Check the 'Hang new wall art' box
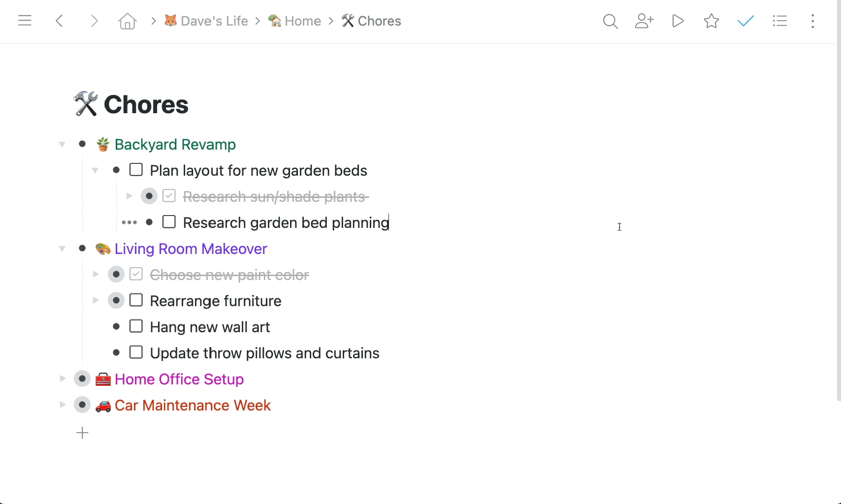The width and height of the screenshot is (841, 504). pos(136,326)
